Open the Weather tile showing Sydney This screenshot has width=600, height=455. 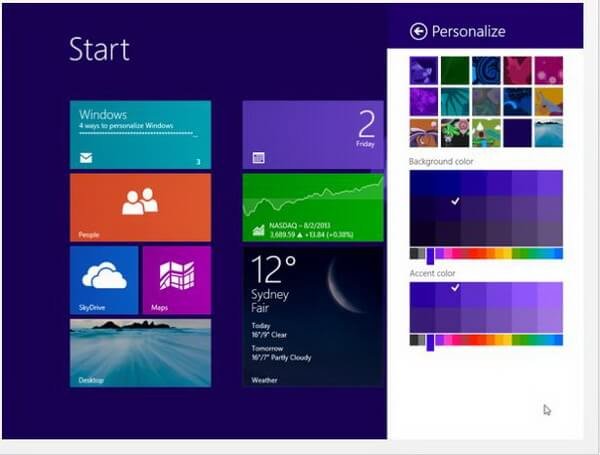pyautogui.click(x=313, y=317)
